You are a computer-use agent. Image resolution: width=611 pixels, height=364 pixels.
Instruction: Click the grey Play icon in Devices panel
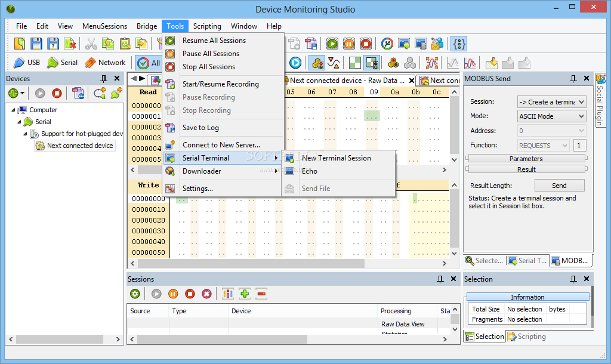[x=40, y=93]
